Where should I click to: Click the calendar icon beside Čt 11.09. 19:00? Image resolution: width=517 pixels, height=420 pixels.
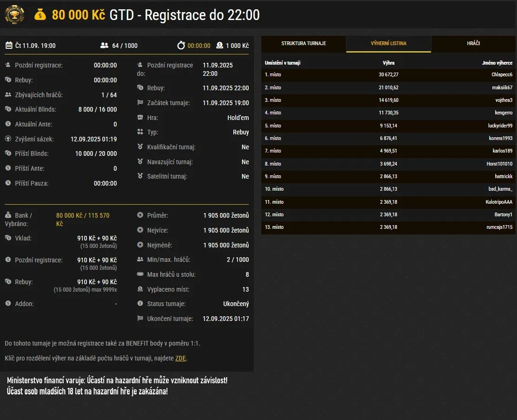click(9, 46)
